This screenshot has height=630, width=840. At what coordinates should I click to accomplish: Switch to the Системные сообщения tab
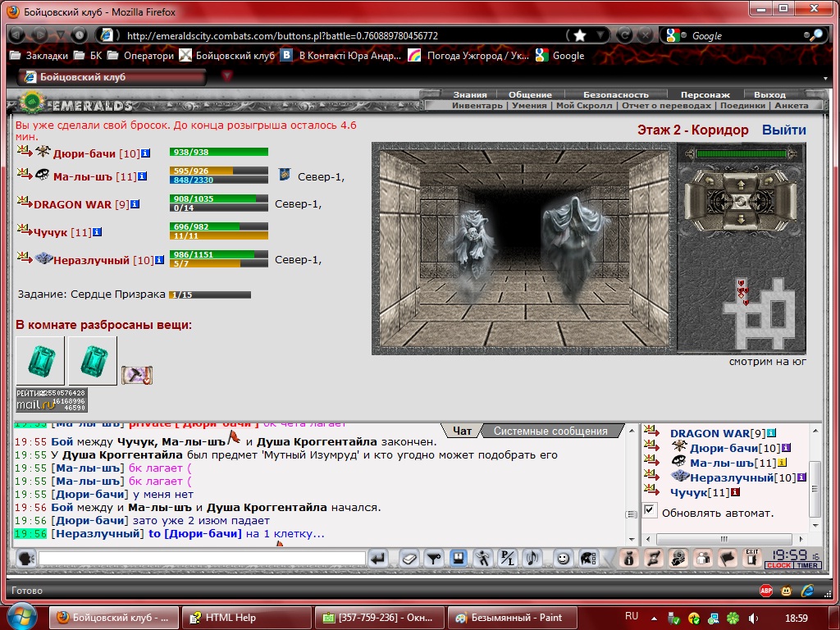[550, 431]
